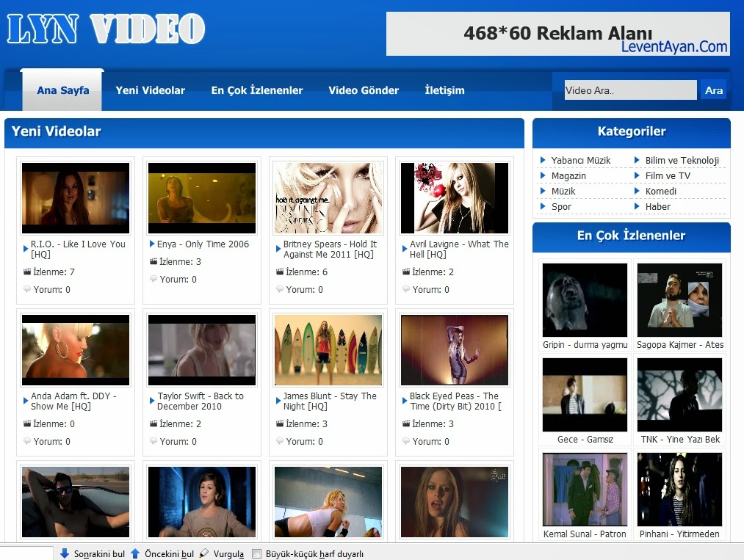Open Müzik category link
Screen dimensions: 744x560
pos(563,191)
